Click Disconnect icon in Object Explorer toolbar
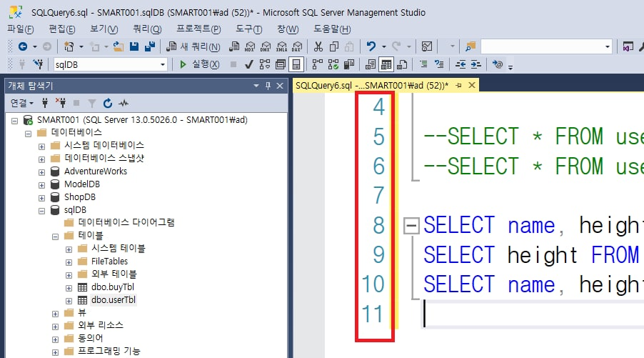Image resolution: width=644 pixels, height=358 pixels. 61,103
